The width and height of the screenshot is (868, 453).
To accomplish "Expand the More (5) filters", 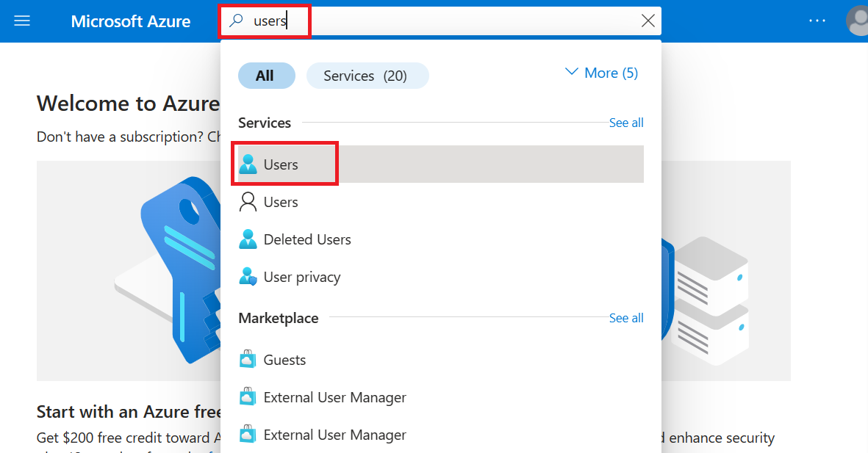I will click(x=601, y=73).
